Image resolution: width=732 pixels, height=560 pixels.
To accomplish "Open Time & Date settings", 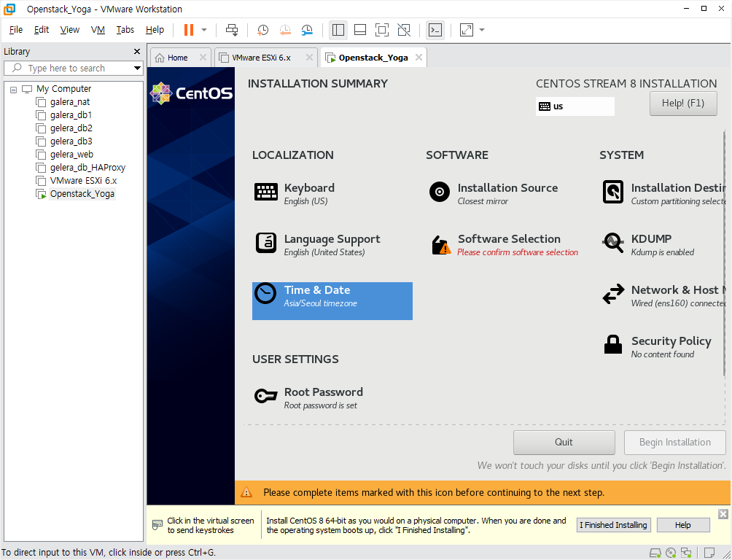I will (x=332, y=301).
